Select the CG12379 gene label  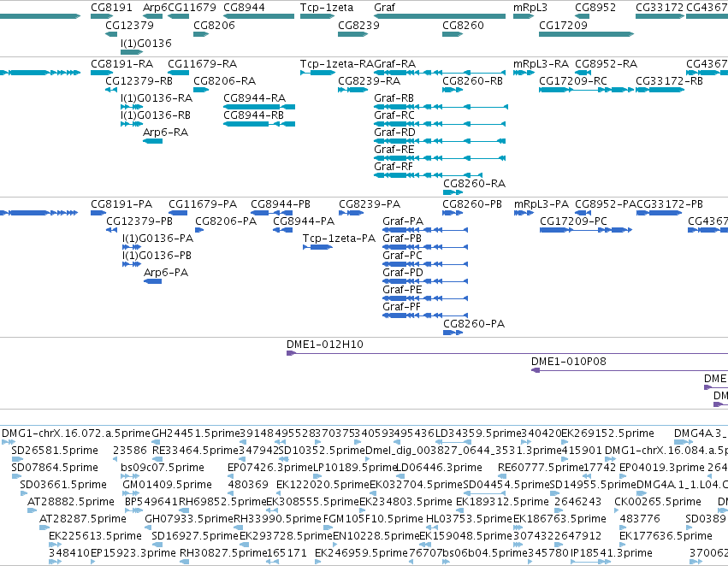click(x=129, y=25)
